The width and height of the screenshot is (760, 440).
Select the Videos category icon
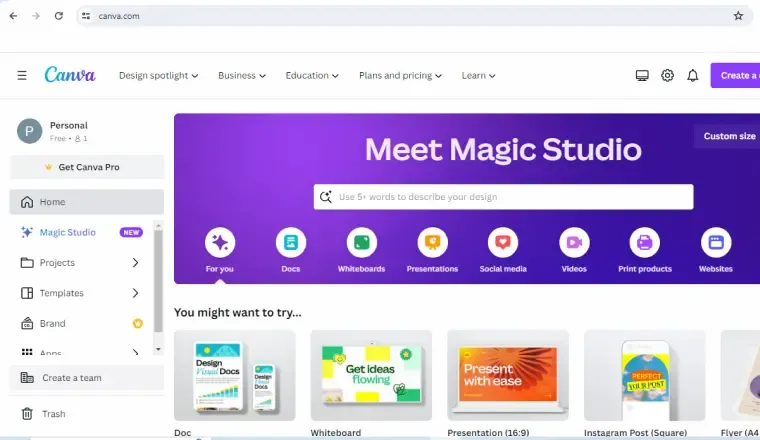click(574, 242)
